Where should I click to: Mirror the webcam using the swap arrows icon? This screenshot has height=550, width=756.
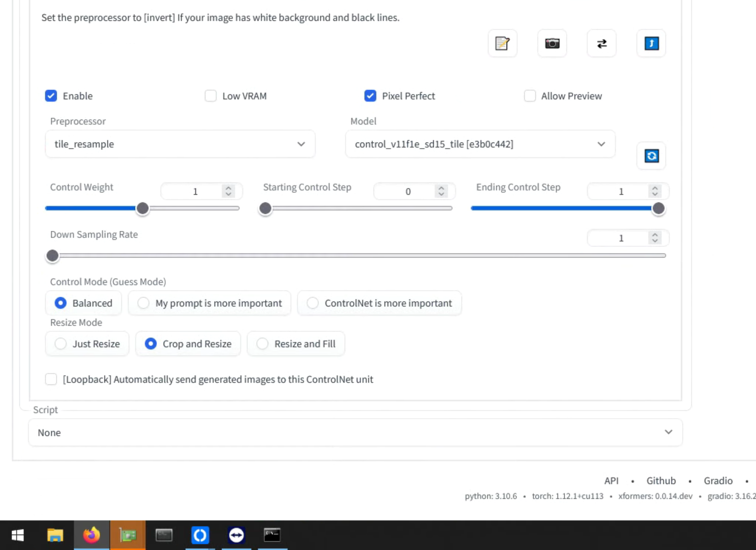(601, 43)
